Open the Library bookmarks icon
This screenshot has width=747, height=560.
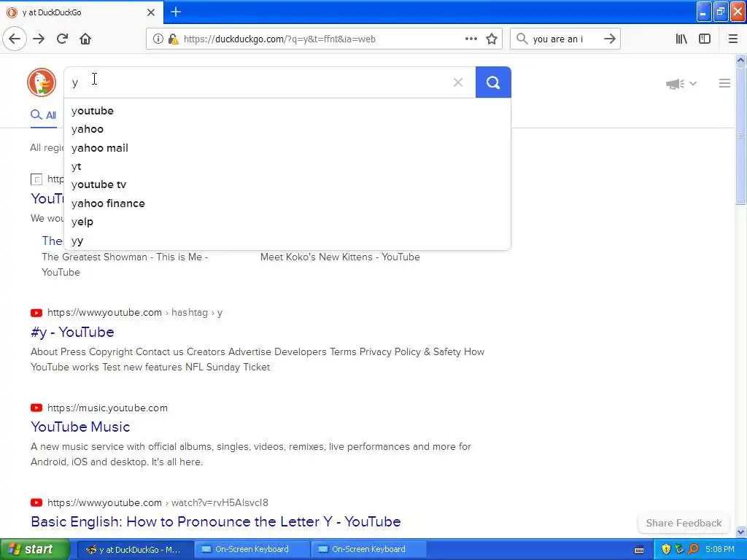tap(681, 39)
